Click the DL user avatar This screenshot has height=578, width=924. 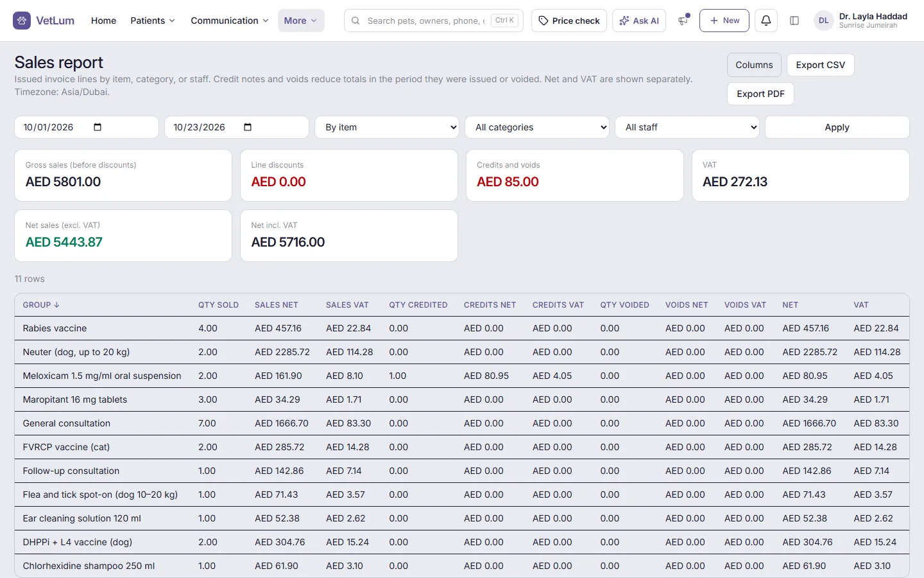[824, 21]
